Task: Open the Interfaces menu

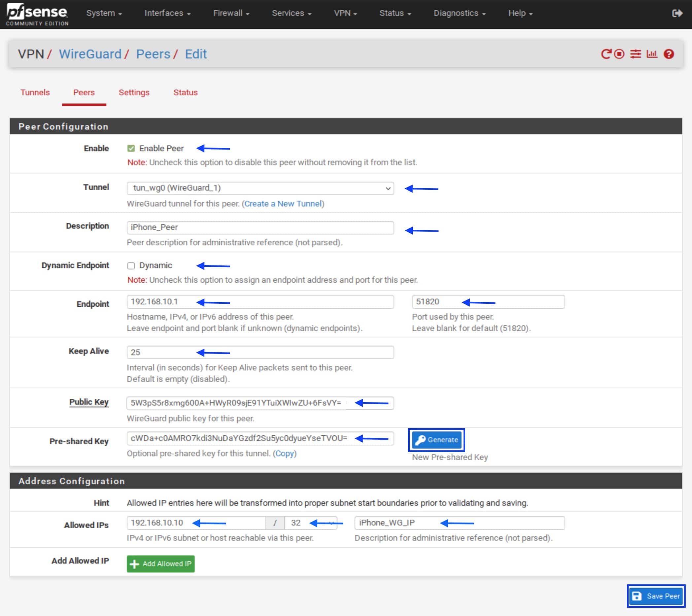Action: pos(167,13)
